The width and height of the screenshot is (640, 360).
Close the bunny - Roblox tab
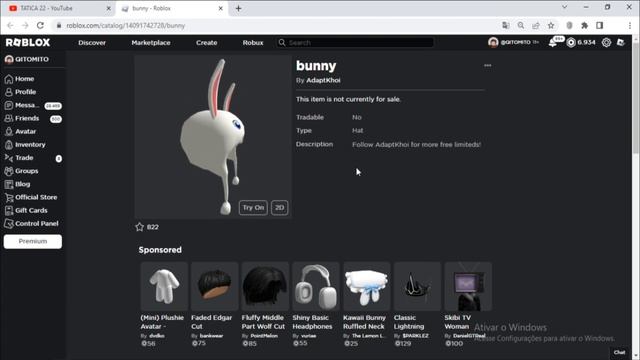pyautogui.click(x=220, y=8)
